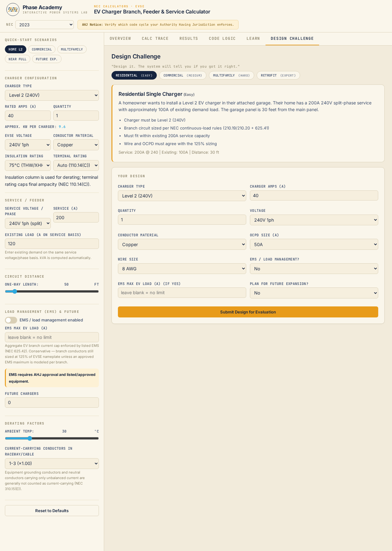Image resolution: width=392 pixels, height=551 pixels.
Task: Go to the Learn tab
Action: (x=253, y=39)
